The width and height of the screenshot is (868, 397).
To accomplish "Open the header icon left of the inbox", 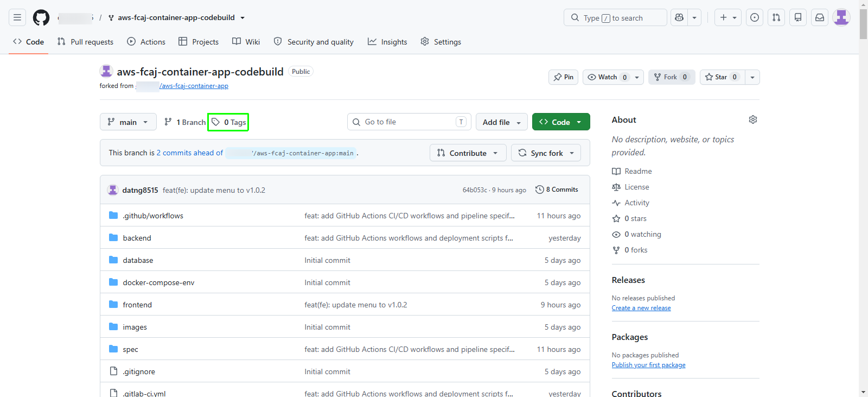I will coord(798,17).
